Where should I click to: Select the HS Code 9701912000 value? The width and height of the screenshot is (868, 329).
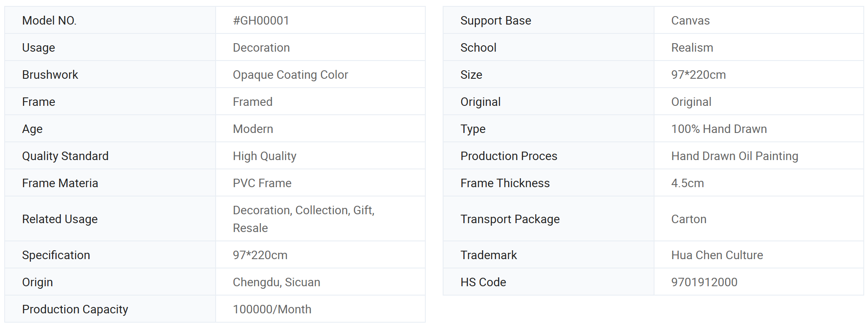click(x=704, y=282)
